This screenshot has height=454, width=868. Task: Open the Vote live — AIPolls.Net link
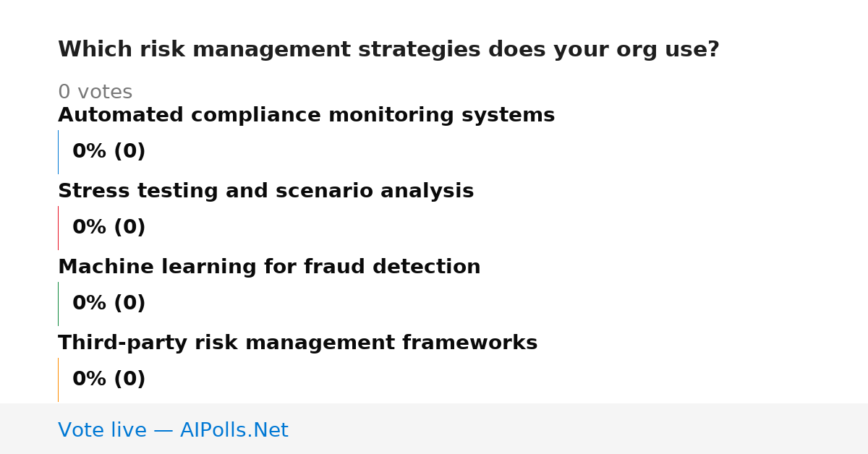173,430
